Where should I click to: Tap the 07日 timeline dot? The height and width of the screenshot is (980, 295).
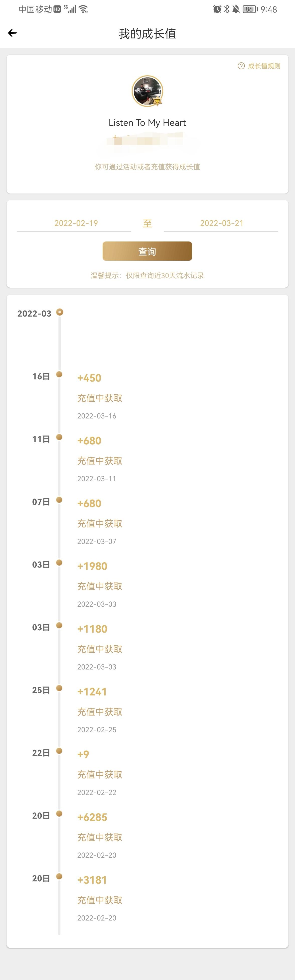(59, 500)
